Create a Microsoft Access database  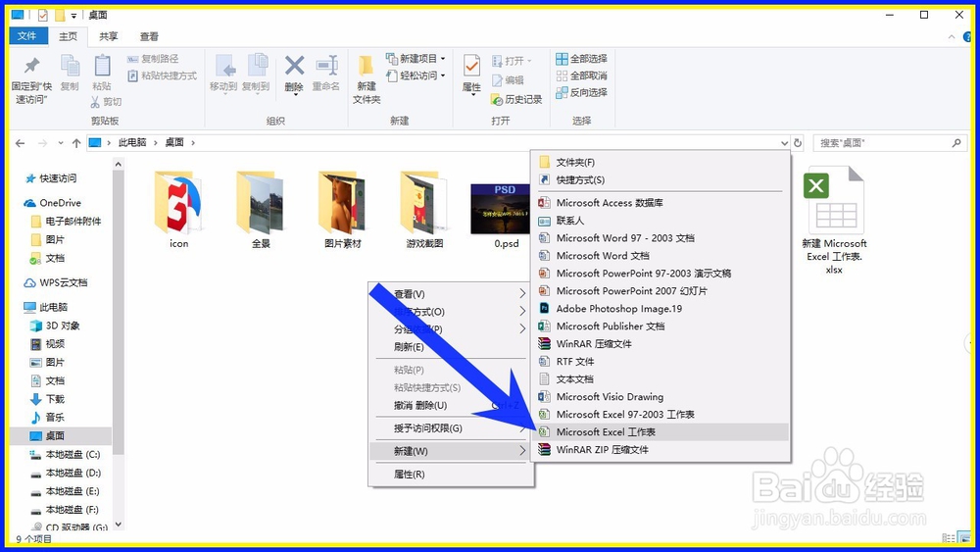(x=660, y=203)
